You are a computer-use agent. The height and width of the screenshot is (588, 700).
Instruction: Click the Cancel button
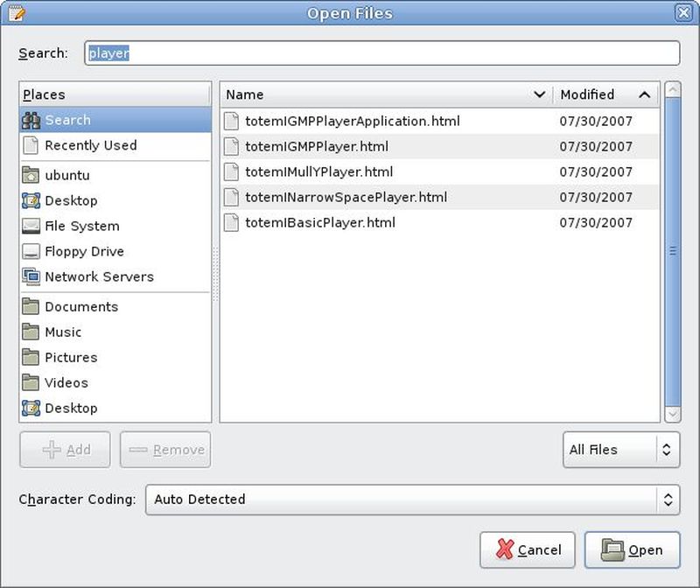point(527,550)
